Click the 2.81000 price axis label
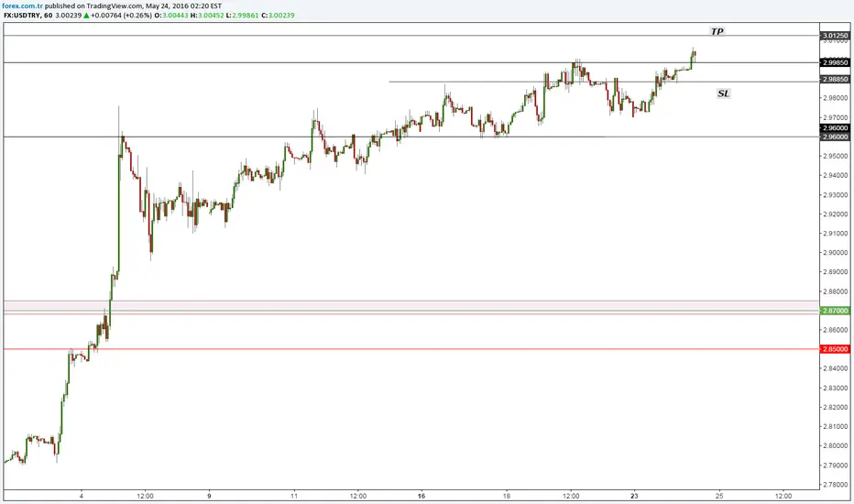Image resolution: width=854 pixels, height=504 pixels. tap(835, 427)
